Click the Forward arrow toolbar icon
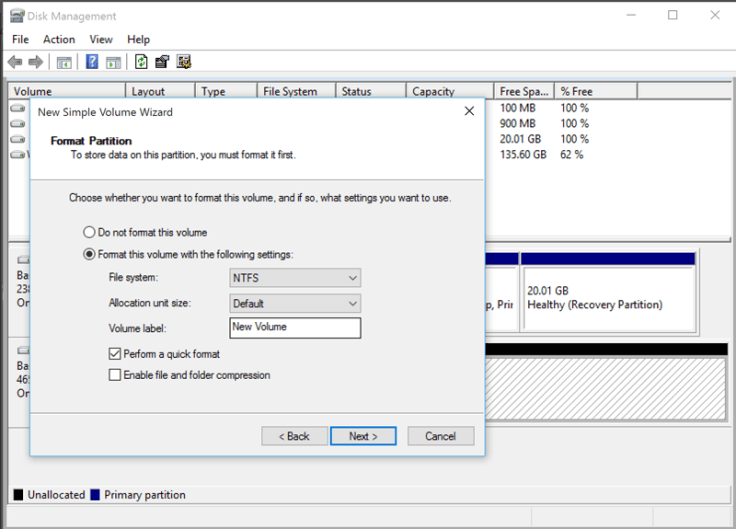Image resolution: width=736 pixels, height=529 pixels. 36,62
